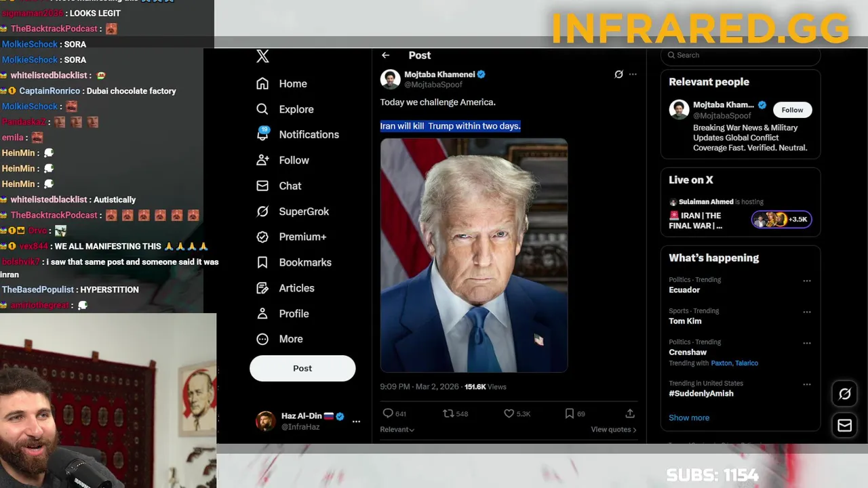Click CaptainRonrico username in chat
The image size is (868, 488).
(x=50, y=91)
